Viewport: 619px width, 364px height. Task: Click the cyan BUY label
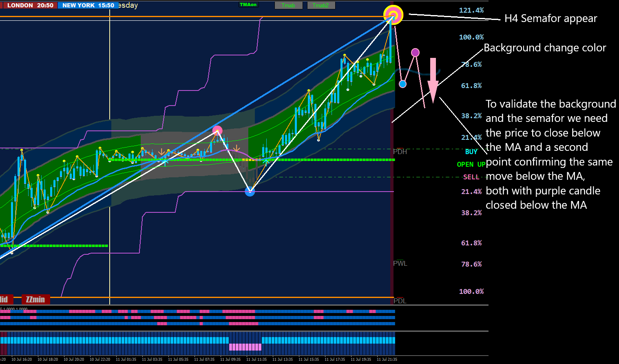471,152
